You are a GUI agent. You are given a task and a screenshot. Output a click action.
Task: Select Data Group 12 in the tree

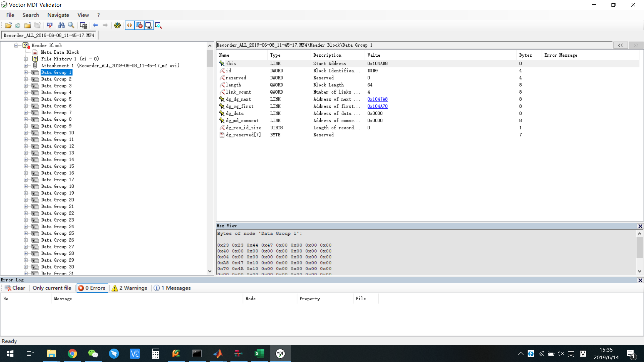point(57,146)
